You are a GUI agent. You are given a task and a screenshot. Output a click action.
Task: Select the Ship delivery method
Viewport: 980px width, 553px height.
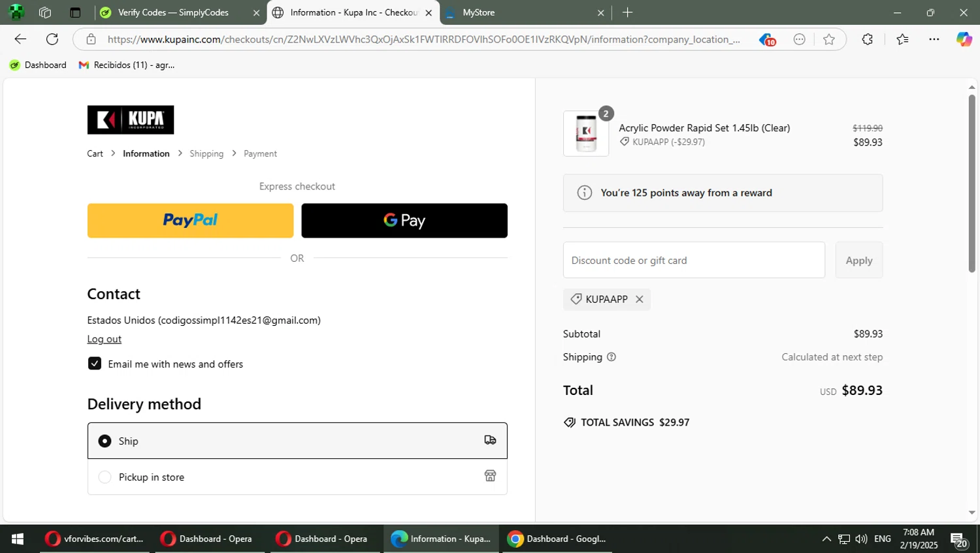pyautogui.click(x=297, y=441)
